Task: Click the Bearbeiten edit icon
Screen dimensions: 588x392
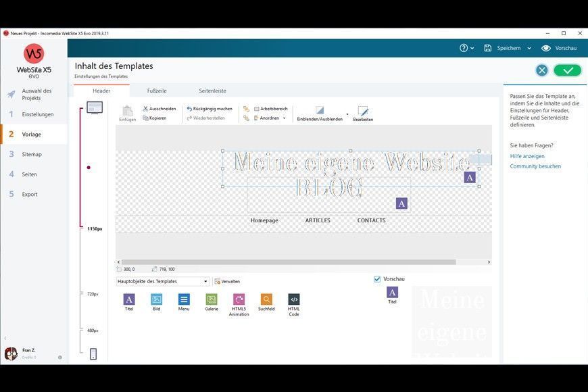Action: tap(363, 111)
